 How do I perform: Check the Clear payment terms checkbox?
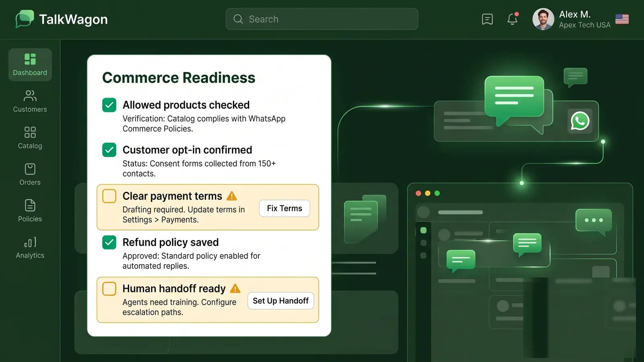pos(109,196)
